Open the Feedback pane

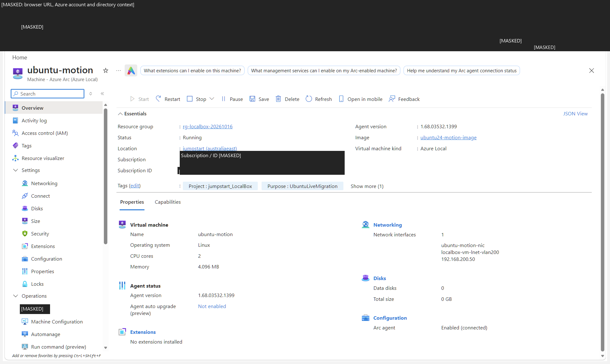(x=404, y=99)
